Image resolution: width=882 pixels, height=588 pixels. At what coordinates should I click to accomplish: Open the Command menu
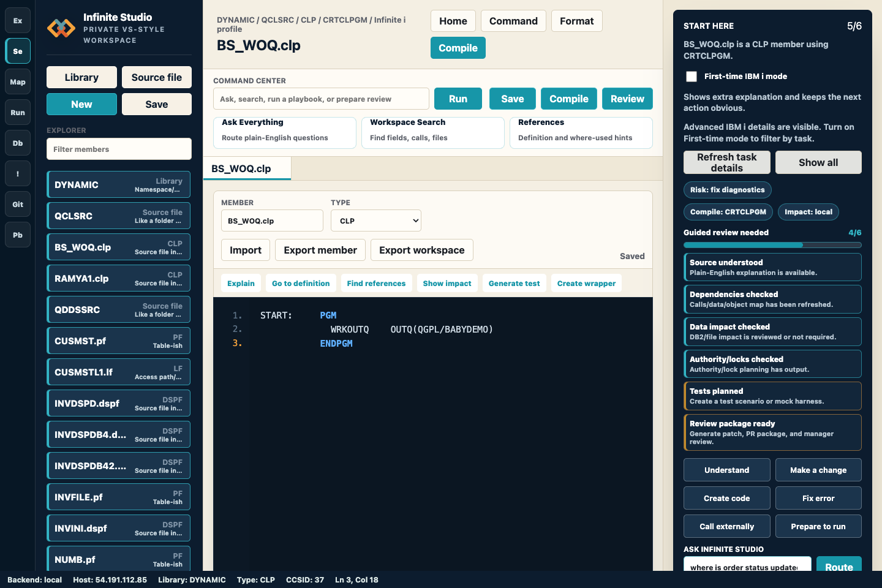coord(513,21)
